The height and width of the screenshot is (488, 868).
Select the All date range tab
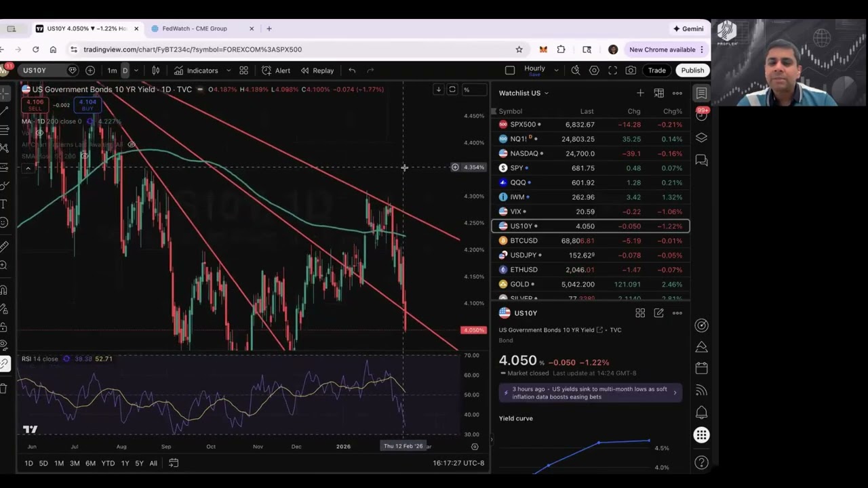153,464
